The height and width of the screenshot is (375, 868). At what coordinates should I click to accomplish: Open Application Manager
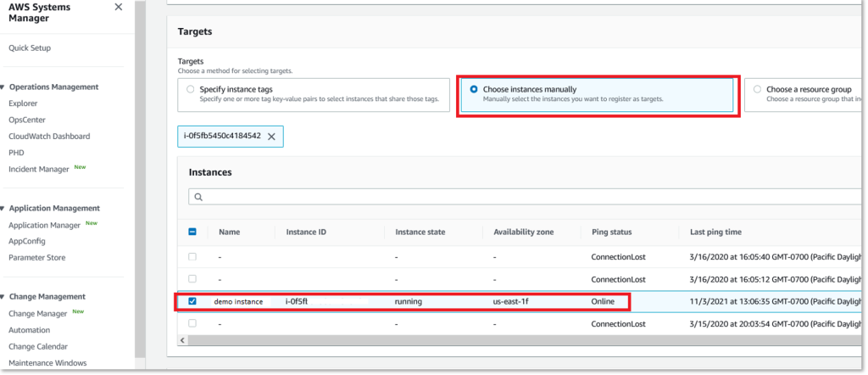[45, 225]
